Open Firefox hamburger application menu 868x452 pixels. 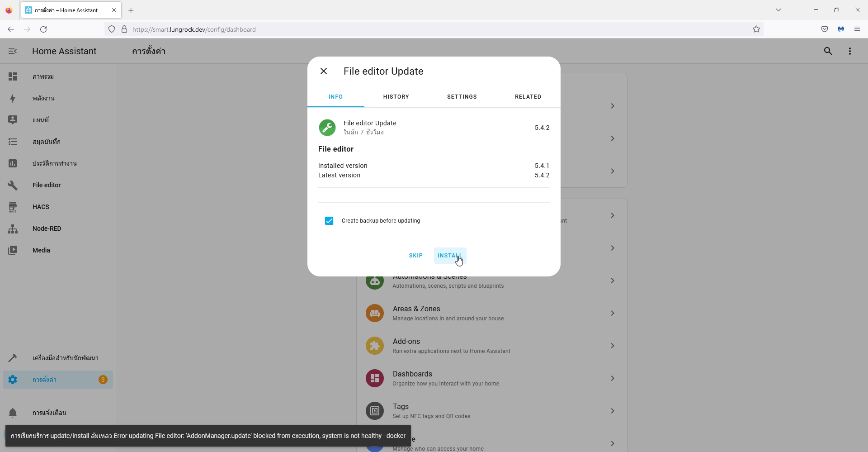tap(857, 29)
